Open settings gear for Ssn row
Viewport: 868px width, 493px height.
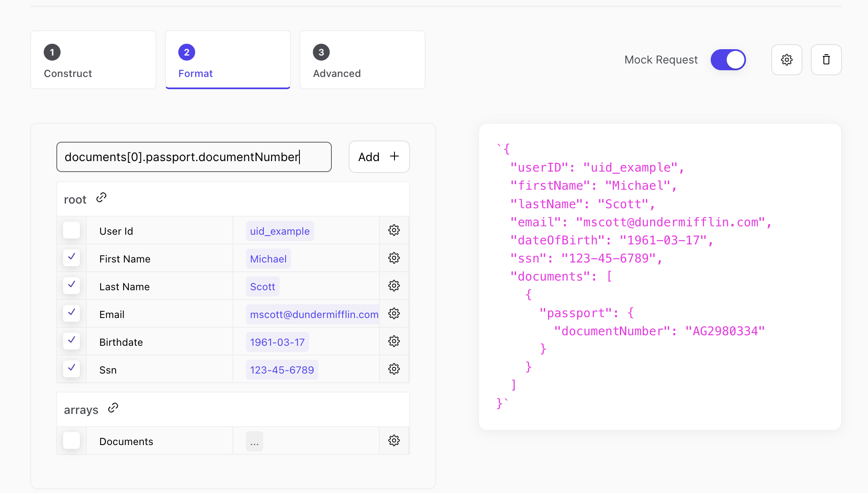click(394, 369)
